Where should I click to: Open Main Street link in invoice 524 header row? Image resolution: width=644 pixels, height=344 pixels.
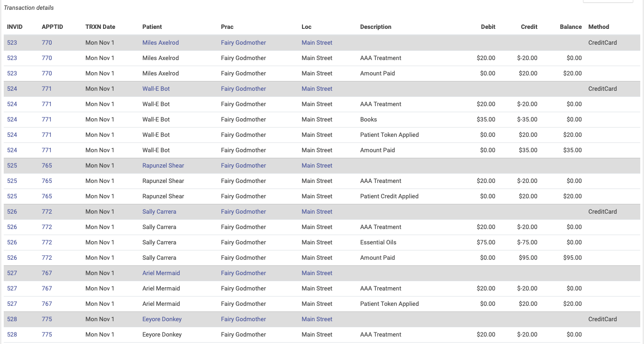click(x=317, y=88)
